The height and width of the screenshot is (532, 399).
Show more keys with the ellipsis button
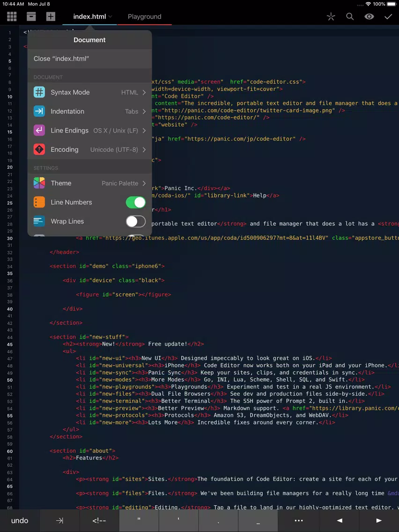tap(299, 520)
